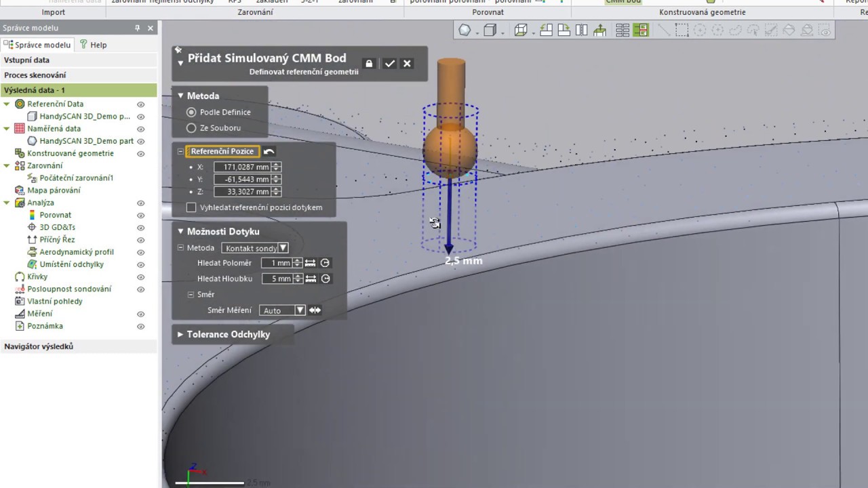The height and width of the screenshot is (488, 868).
Task: Click the highlighted green view mode icon
Action: [x=640, y=30]
